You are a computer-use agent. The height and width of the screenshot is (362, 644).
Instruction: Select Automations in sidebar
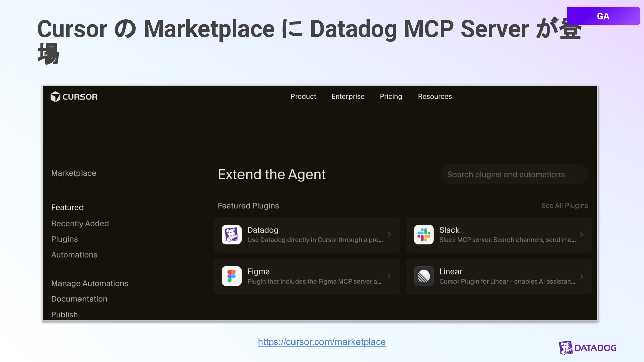(74, 255)
